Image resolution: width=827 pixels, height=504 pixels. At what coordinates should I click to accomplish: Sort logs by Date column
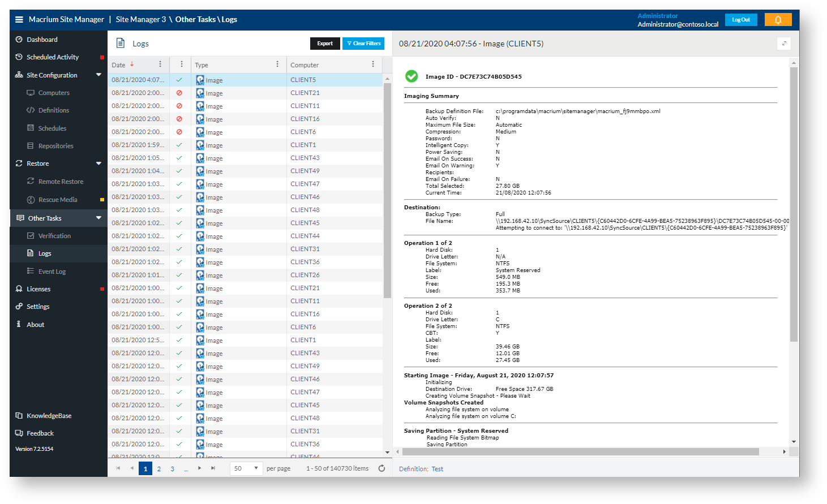pyautogui.click(x=118, y=65)
